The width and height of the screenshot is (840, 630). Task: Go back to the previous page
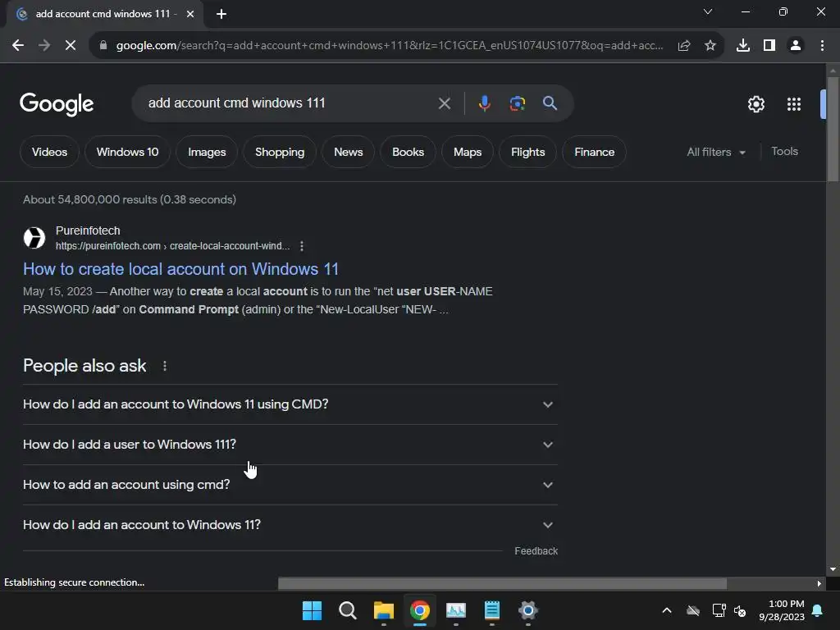[x=18, y=46]
